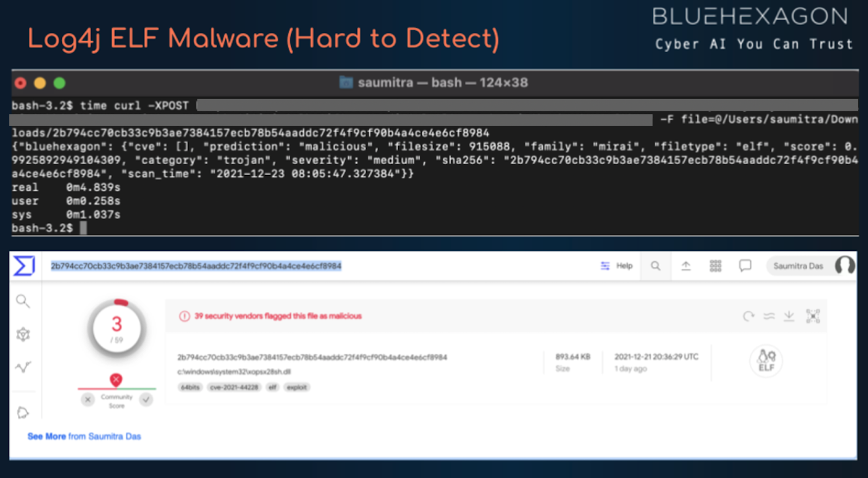Click the xopsx28sh.dll file path text

click(234, 372)
